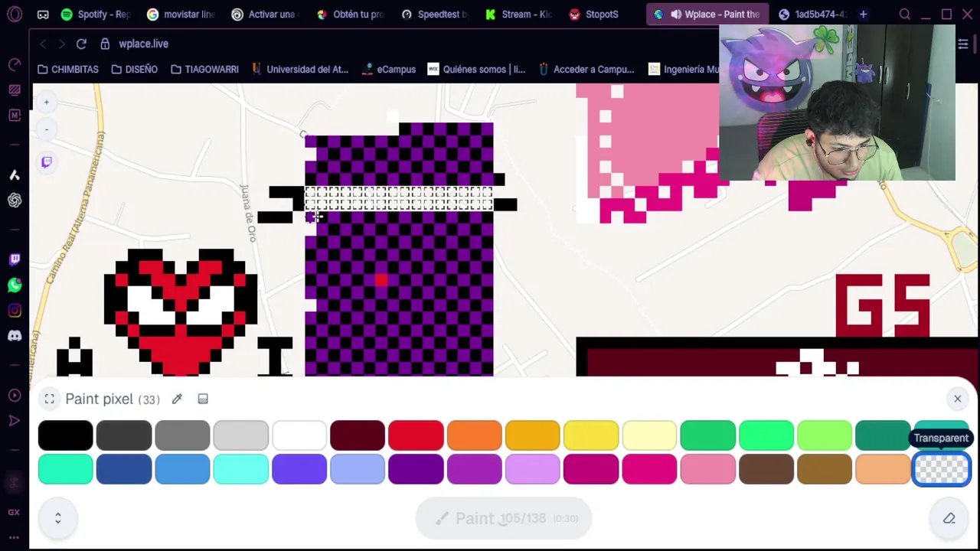
Task: Zoom in on the map
Action: coord(46,102)
